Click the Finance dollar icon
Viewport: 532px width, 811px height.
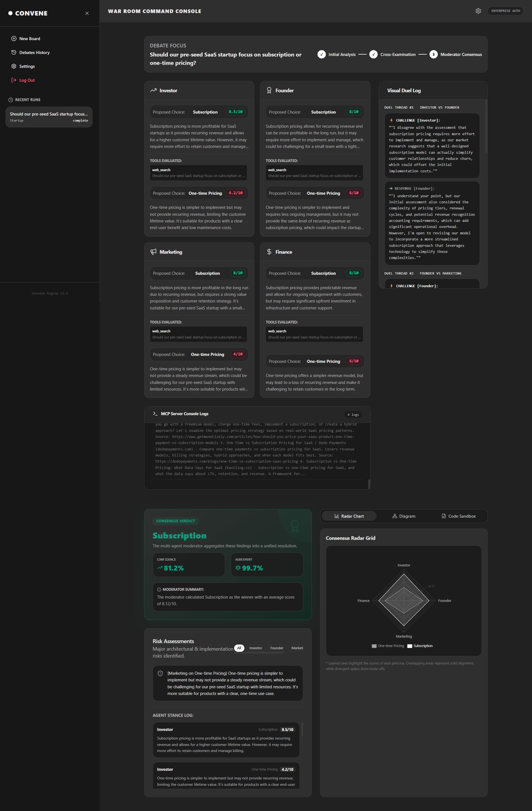269,252
